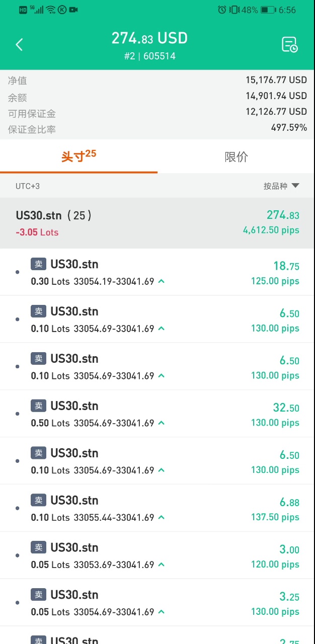The height and width of the screenshot is (644, 315).
Task: Collapse the US30.stn (25) group header
Action: tap(157, 222)
